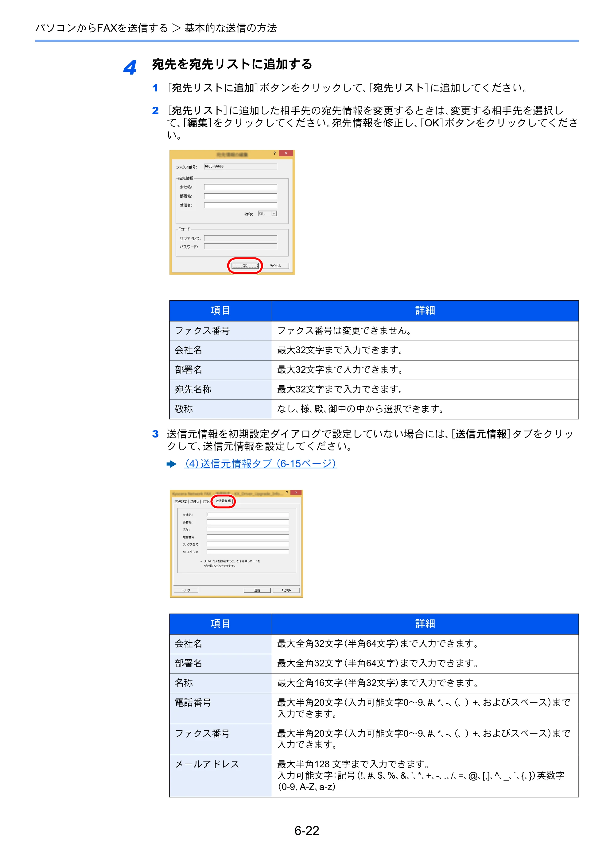Switch to the 宛先設定 tab
The width and height of the screenshot is (614, 868).
(181, 502)
